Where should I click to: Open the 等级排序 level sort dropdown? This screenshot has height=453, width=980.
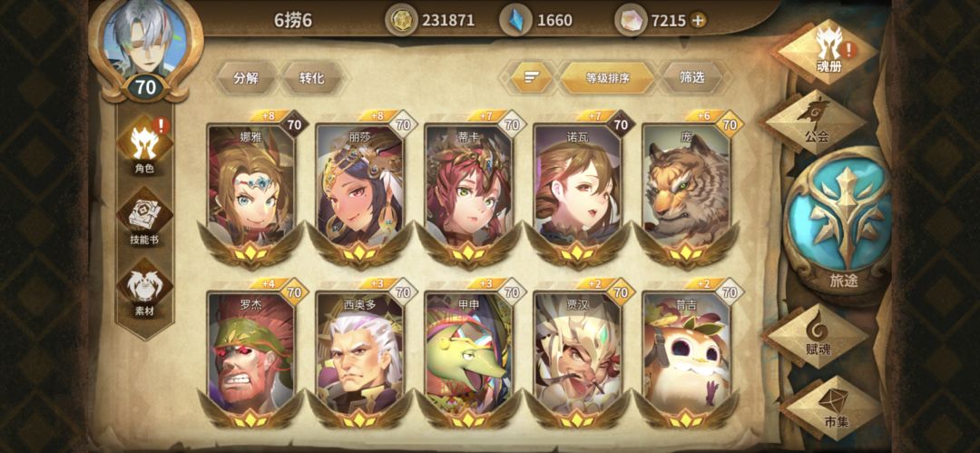coord(607,78)
